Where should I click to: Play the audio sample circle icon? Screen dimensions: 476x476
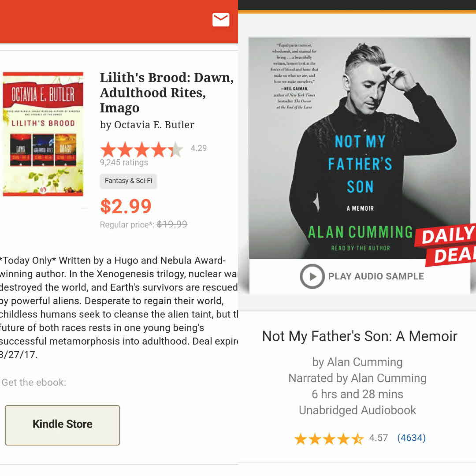pos(312,276)
